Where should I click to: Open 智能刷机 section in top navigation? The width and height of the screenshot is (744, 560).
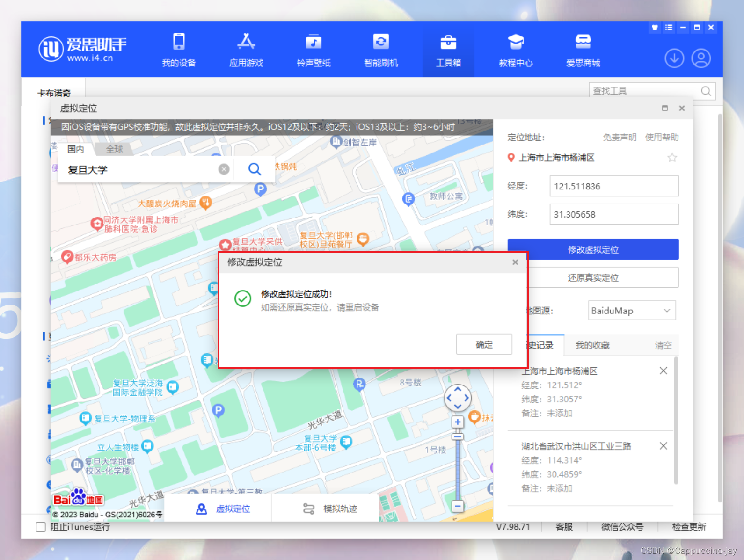[x=381, y=50]
